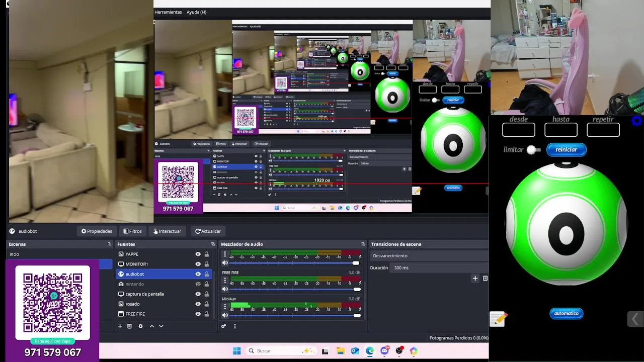Click the gray back chevron in ball app
The height and width of the screenshot is (362, 644).
[635, 319]
